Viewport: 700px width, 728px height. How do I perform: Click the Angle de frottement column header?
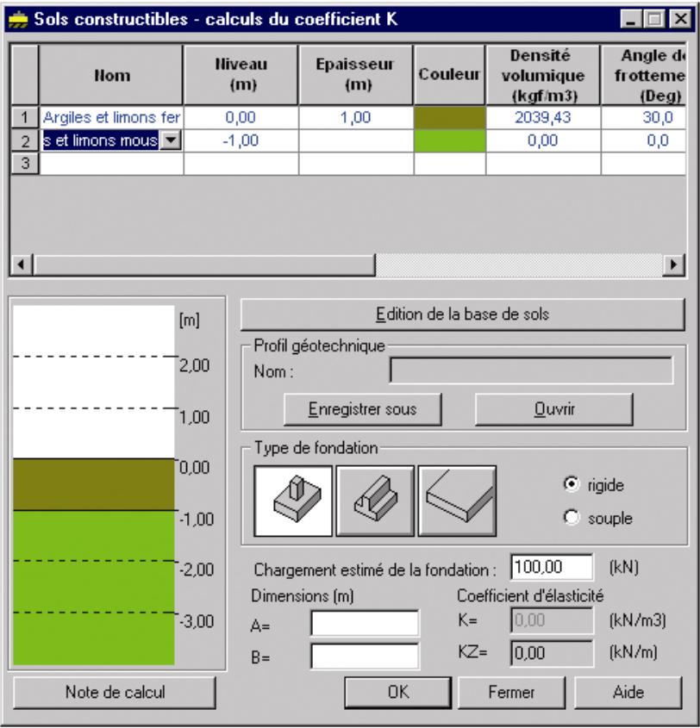coord(643,75)
